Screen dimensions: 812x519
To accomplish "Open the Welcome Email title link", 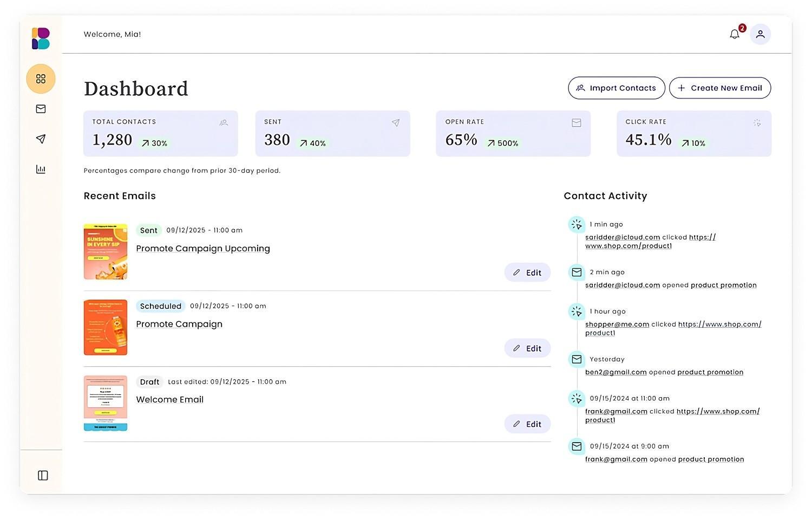I will pyautogui.click(x=170, y=399).
